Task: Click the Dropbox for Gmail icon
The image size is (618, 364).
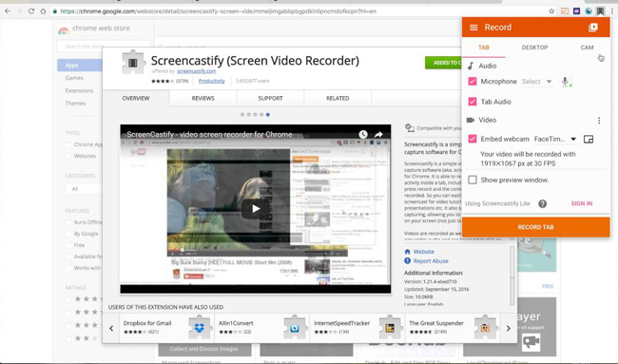Action: click(x=200, y=327)
